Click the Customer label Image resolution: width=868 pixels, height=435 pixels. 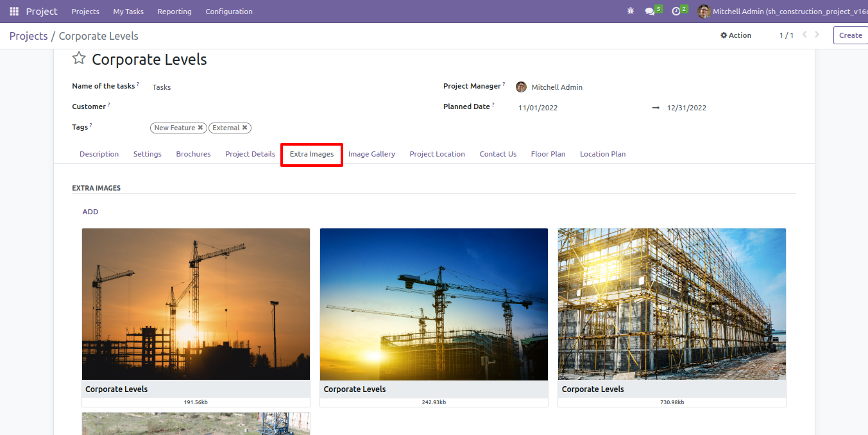pyautogui.click(x=89, y=107)
